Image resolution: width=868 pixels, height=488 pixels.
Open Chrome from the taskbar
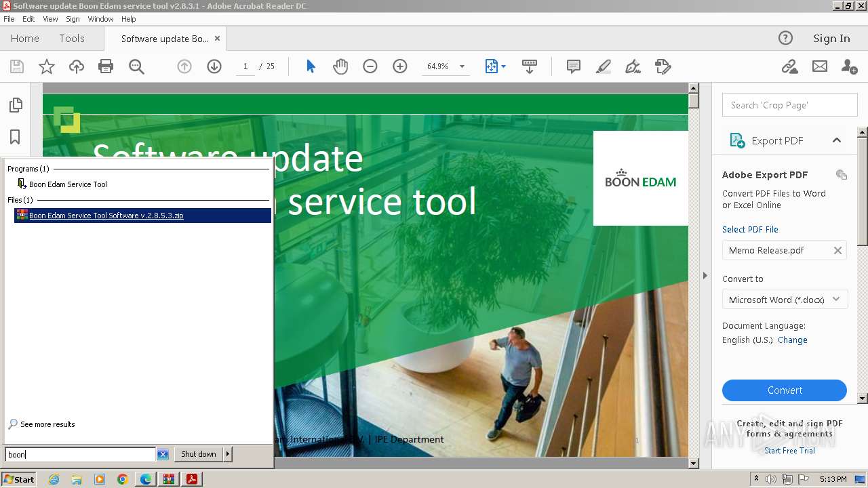click(123, 479)
